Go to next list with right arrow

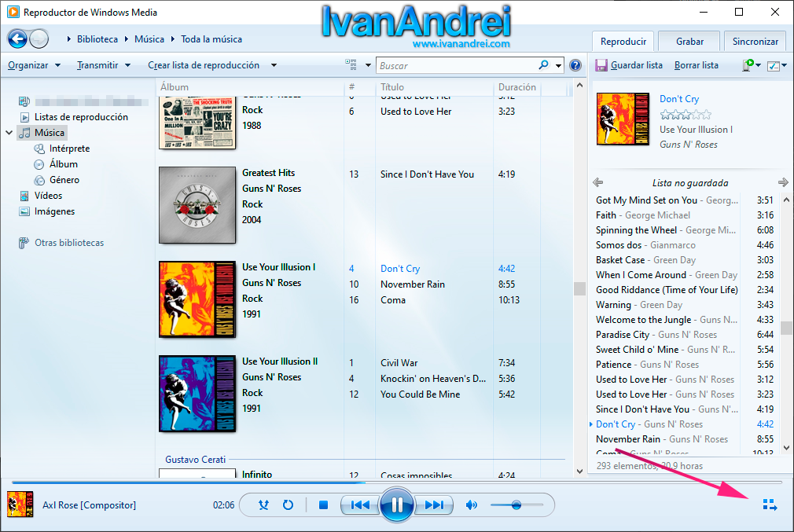click(x=783, y=182)
